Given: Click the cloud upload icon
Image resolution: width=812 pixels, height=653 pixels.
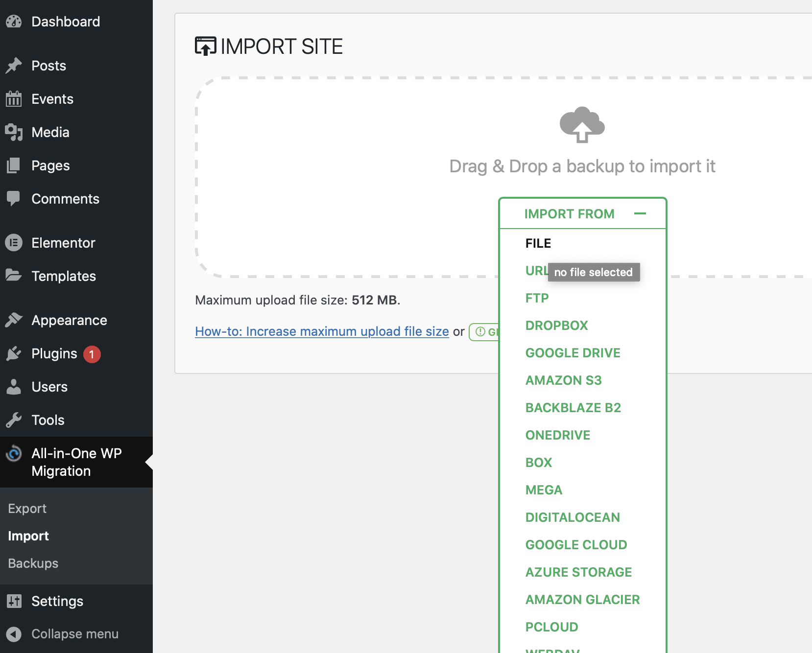Looking at the screenshot, I should coord(582,124).
